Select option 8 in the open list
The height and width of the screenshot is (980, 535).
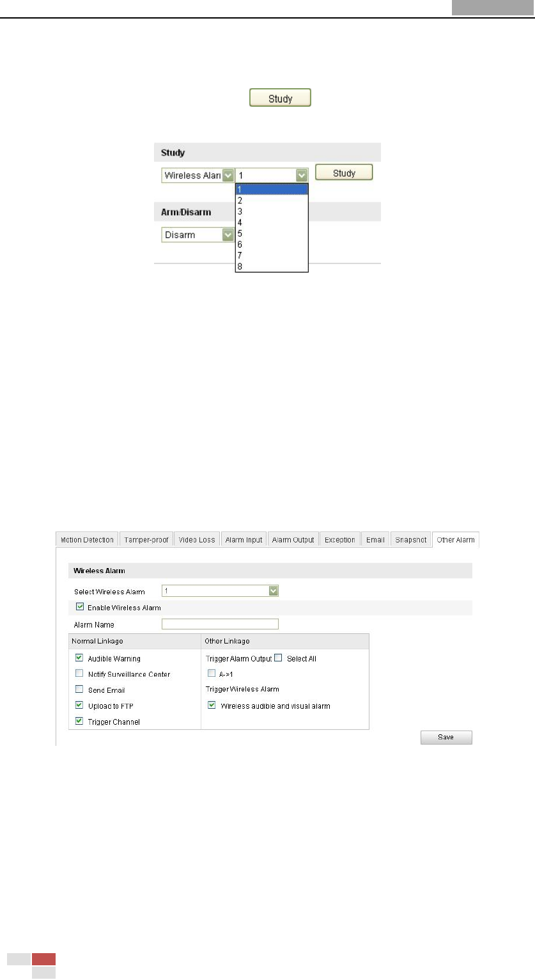coord(272,266)
